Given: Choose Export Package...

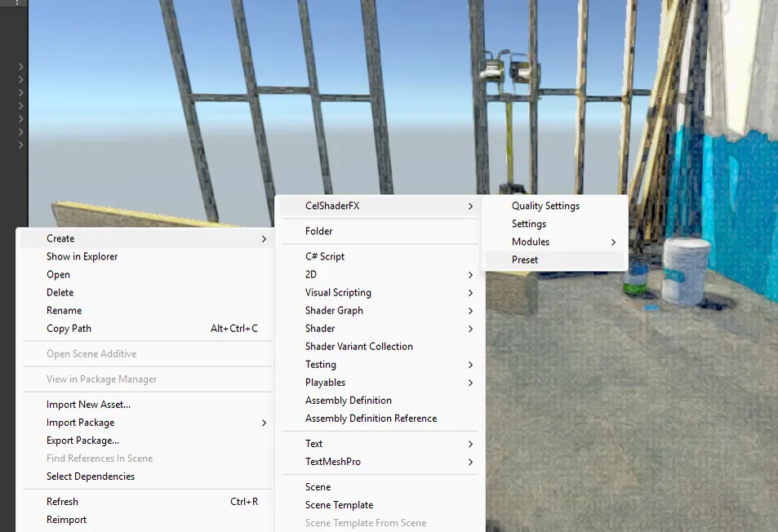Looking at the screenshot, I should (x=147, y=441).
